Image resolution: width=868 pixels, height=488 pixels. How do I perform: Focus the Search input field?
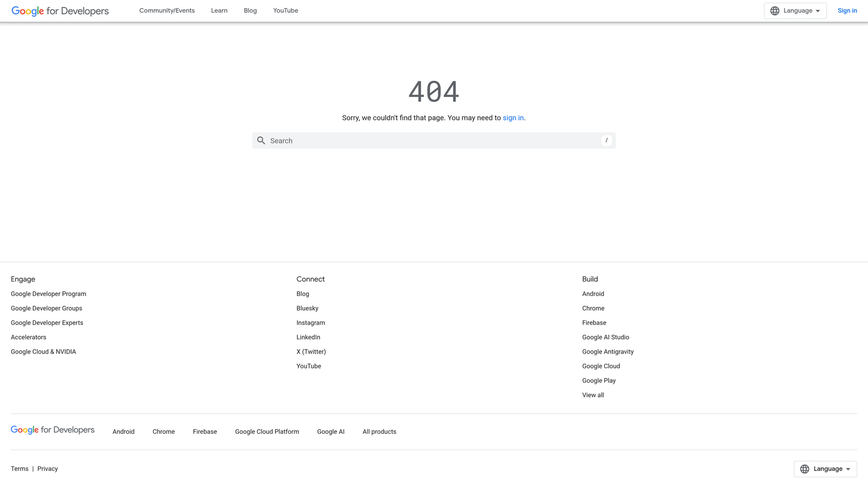click(x=434, y=140)
